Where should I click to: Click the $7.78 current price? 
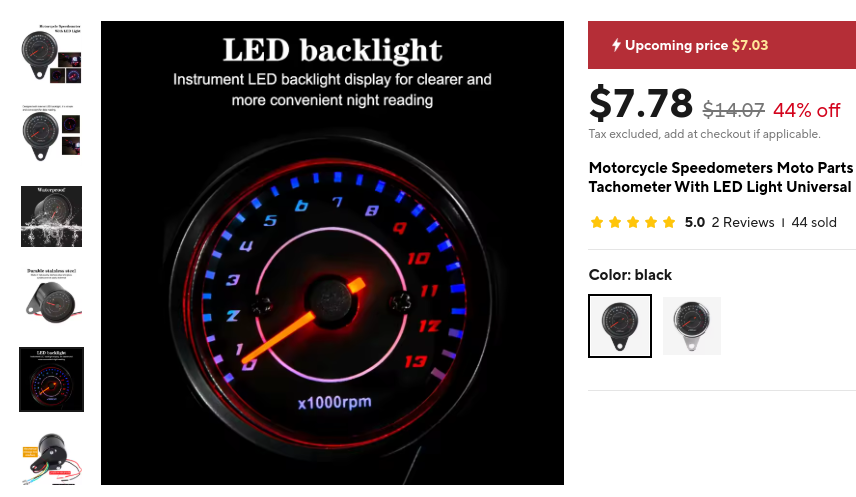[x=641, y=103]
